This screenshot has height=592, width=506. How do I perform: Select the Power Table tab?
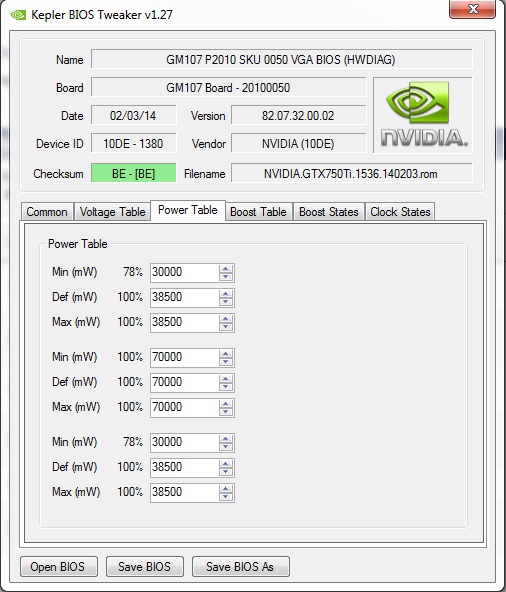[x=188, y=210]
